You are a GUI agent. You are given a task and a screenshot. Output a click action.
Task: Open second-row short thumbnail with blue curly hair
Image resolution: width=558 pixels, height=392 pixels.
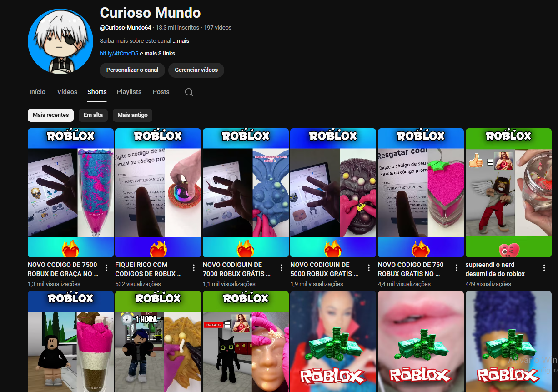pos(508,342)
